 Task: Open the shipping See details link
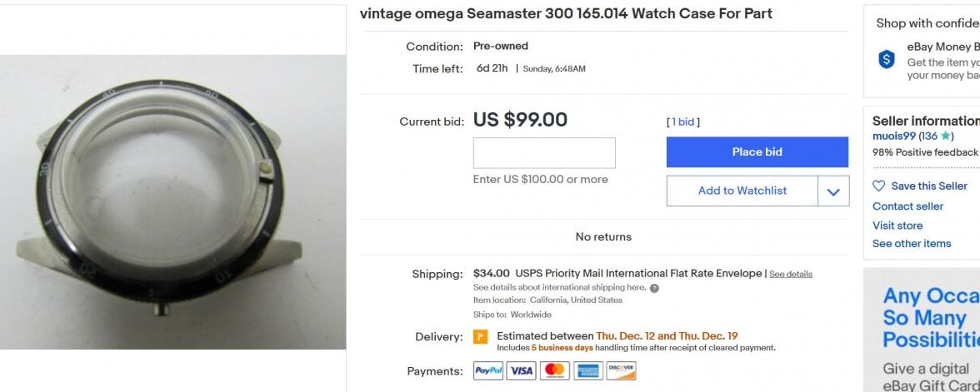point(790,274)
